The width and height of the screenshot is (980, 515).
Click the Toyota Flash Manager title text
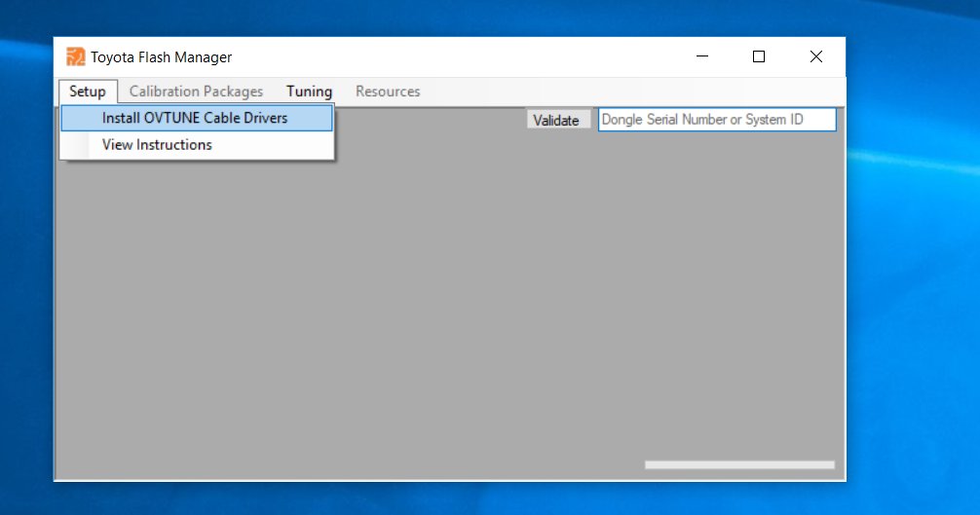162,57
